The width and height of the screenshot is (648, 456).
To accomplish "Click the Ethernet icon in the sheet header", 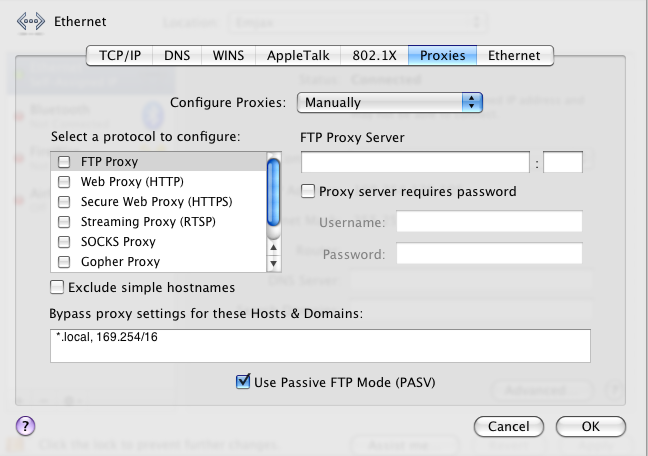I will tap(31, 21).
